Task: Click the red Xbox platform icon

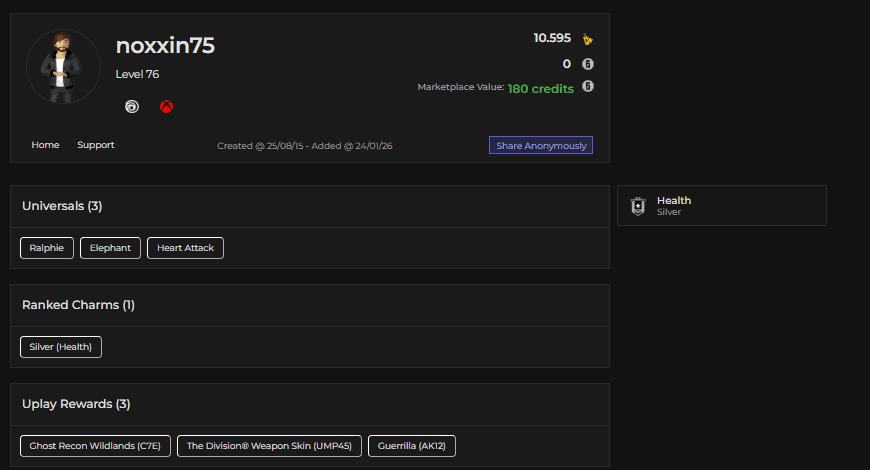Action: pyautogui.click(x=166, y=106)
